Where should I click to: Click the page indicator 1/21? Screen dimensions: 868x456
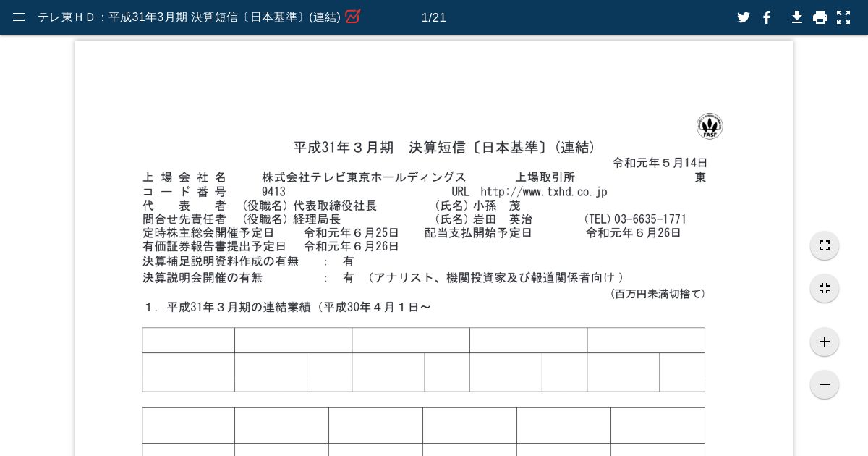coord(434,17)
